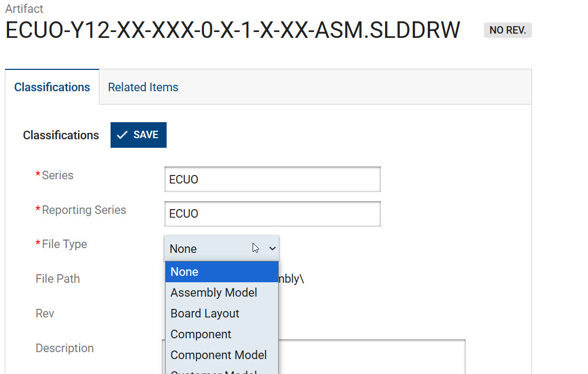Image resolution: width=588 pixels, height=374 pixels.
Task: Pick the partially visible Customer Model option
Action: point(214,371)
